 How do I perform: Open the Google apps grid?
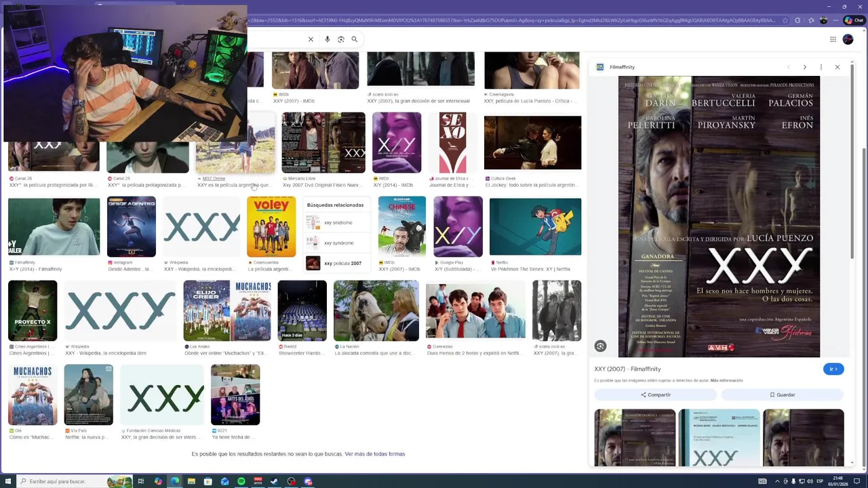833,39
